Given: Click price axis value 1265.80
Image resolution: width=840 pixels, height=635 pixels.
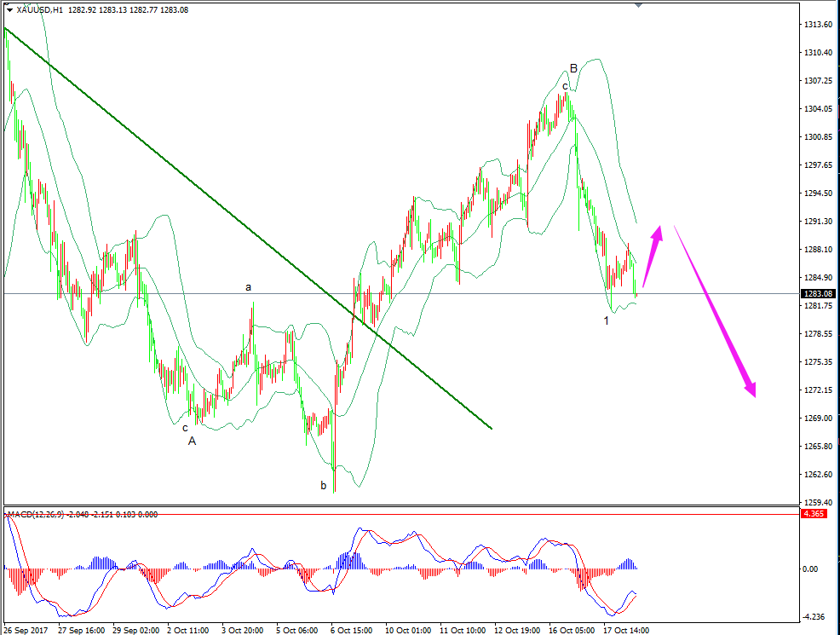Looking at the screenshot, I should 818,447.
